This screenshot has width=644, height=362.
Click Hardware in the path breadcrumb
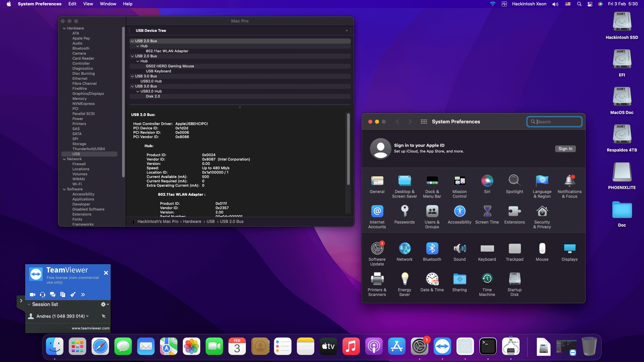pyautogui.click(x=192, y=222)
